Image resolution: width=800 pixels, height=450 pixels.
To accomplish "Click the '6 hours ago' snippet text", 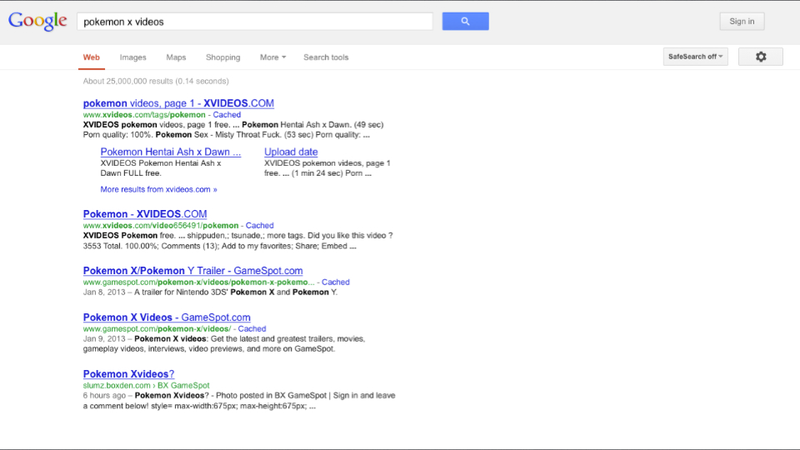I will pos(239,401).
